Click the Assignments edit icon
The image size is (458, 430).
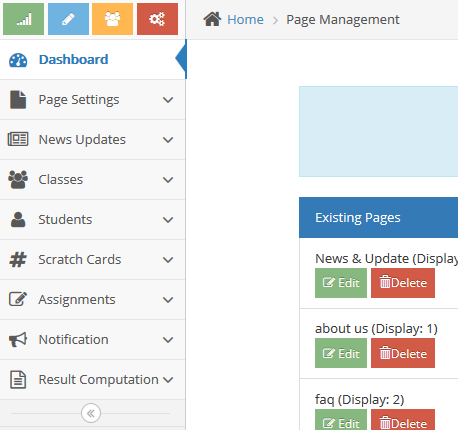tap(18, 299)
